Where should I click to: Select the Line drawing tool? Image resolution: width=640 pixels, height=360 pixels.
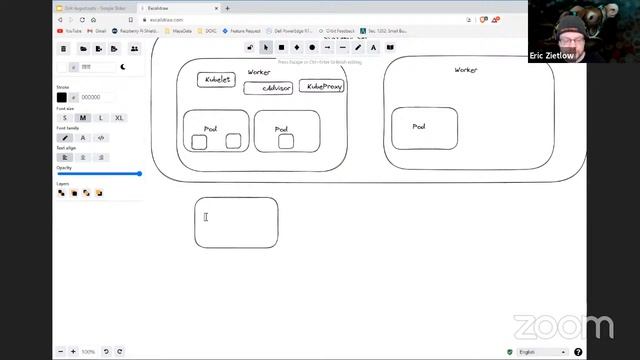[x=342, y=48]
